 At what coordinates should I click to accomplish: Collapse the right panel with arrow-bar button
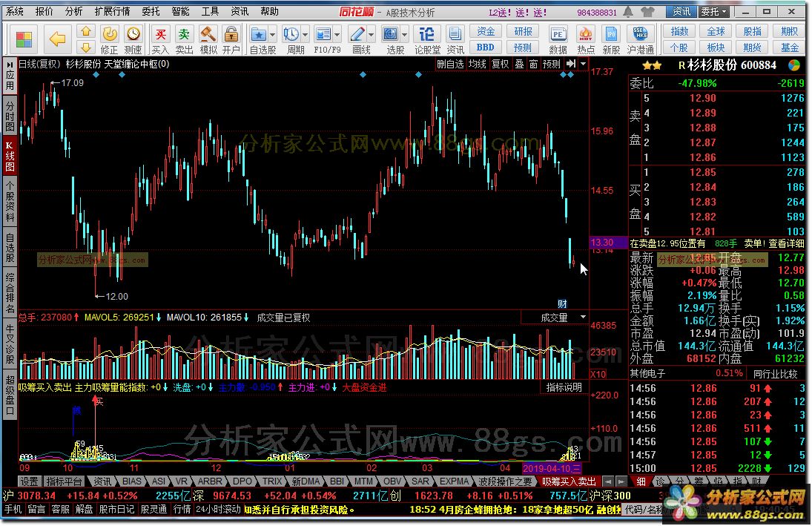(x=571, y=63)
